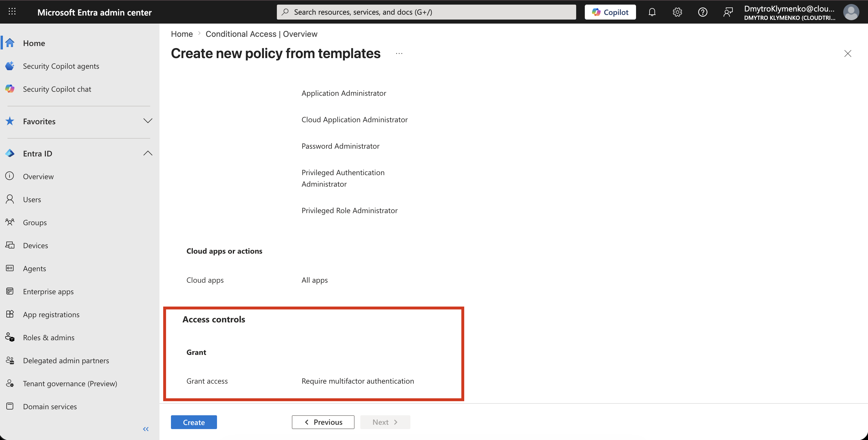The image size is (868, 440).
Task: Click Privileged Authentication Administrator role text
Action: coord(343,178)
